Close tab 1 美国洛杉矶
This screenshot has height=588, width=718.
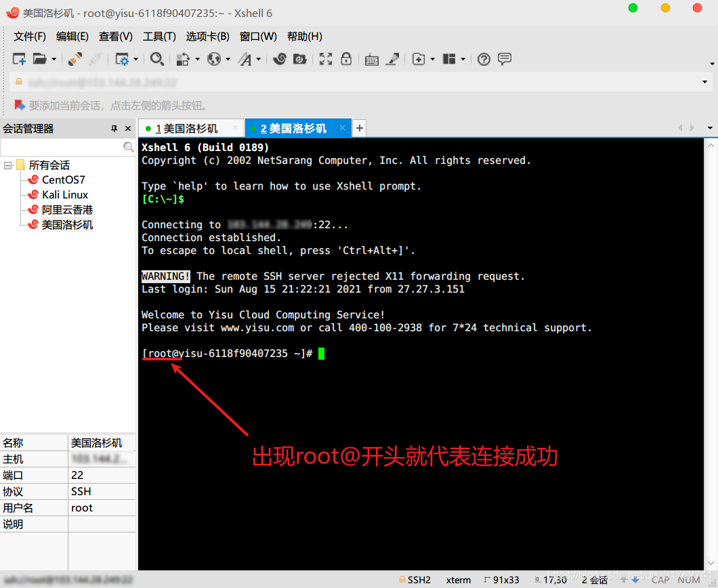point(235,128)
